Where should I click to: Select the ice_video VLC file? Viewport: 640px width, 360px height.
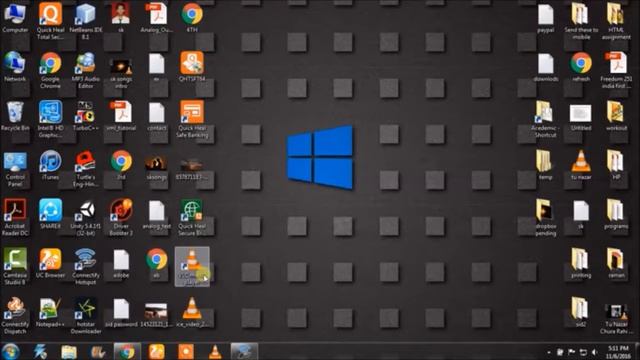point(192,313)
